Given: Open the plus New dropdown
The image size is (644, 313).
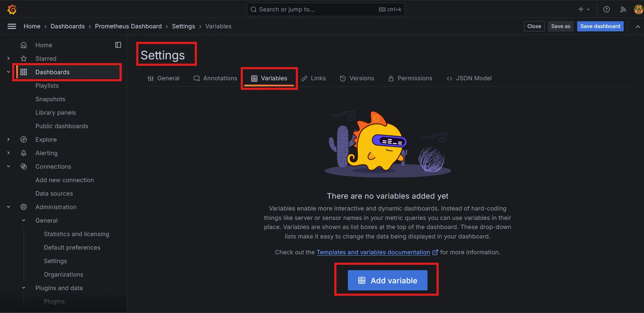Looking at the screenshot, I should [x=584, y=9].
